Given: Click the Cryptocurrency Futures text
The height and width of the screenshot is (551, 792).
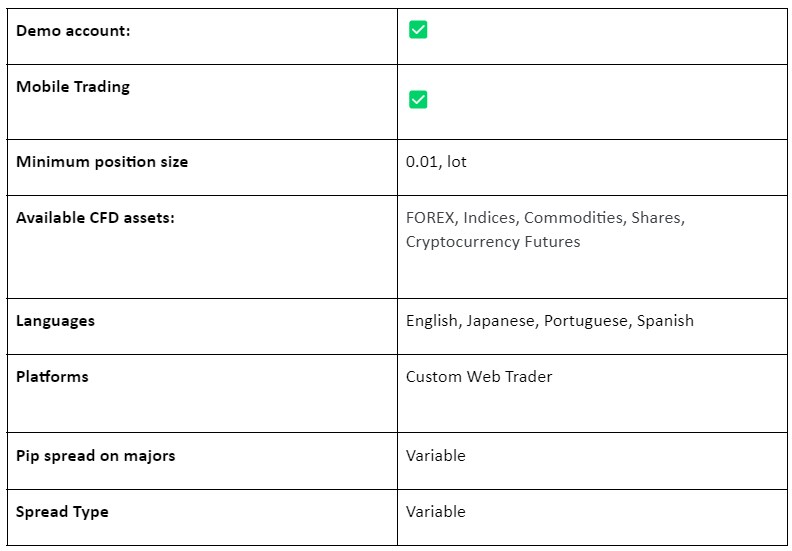Looking at the screenshot, I should point(493,242).
